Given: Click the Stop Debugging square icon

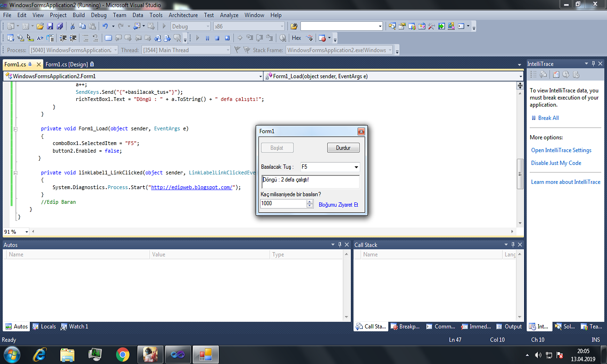Looking at the screenshot, I should 217,38.
